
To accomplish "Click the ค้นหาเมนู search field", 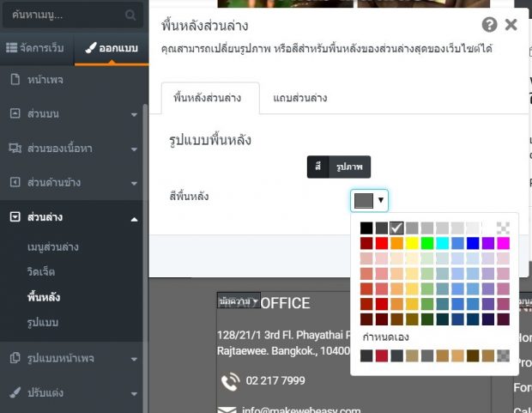I will 64,15.
